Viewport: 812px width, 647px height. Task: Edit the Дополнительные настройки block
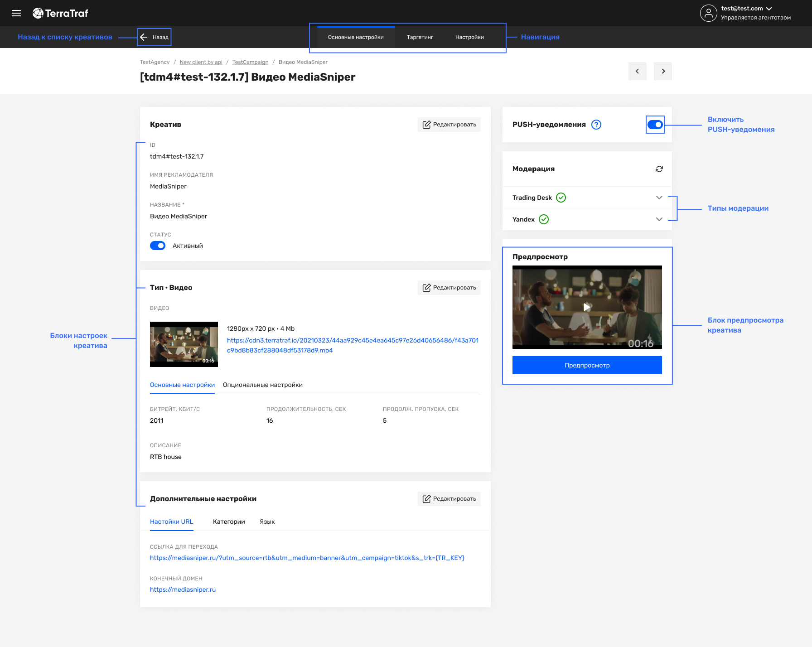[x=449, y=499]
